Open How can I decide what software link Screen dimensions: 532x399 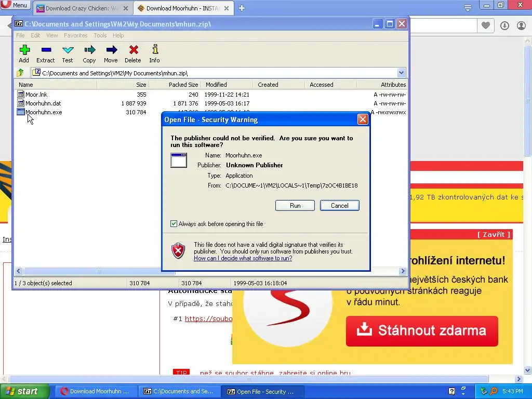[243, 258]
